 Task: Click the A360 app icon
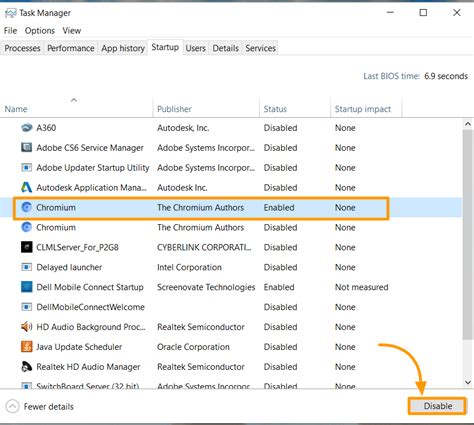coord(27,128)
